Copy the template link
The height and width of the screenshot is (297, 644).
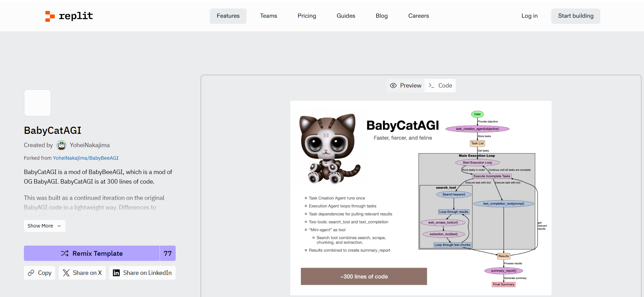[40, 273]
